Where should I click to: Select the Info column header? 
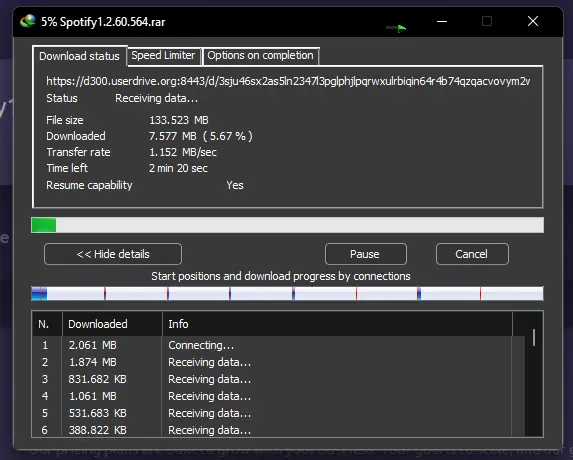pos(337,324)
